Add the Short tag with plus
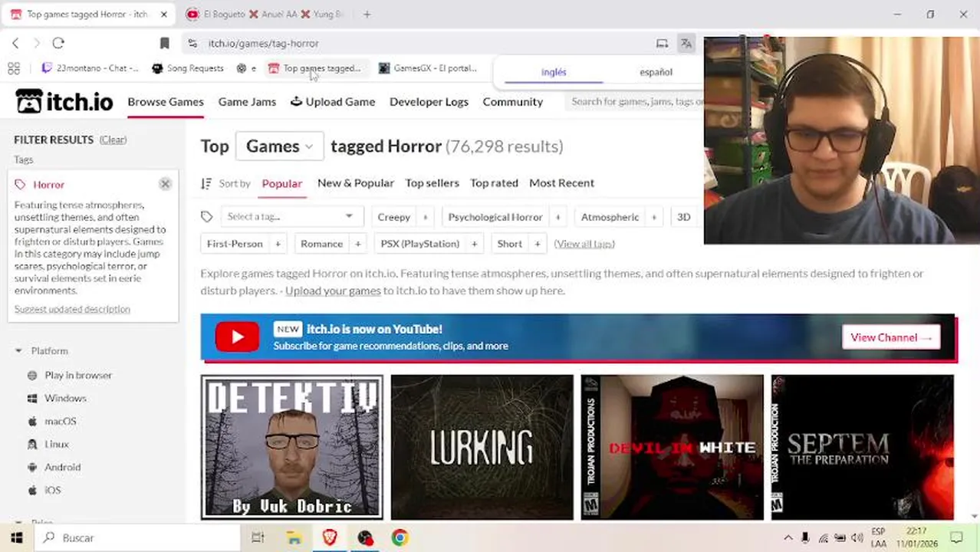 coord(538,244)
